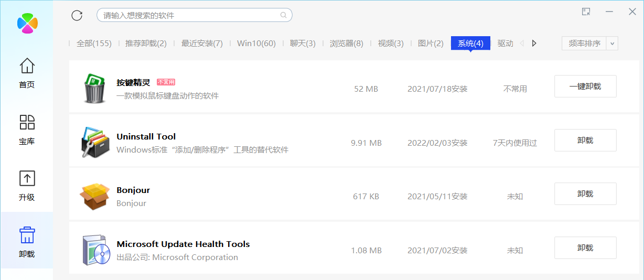Image resolution: width=644 pixels, height=280 pixels.
Task: Select the 图片(2) tab
Action: (x=431, y=44)
